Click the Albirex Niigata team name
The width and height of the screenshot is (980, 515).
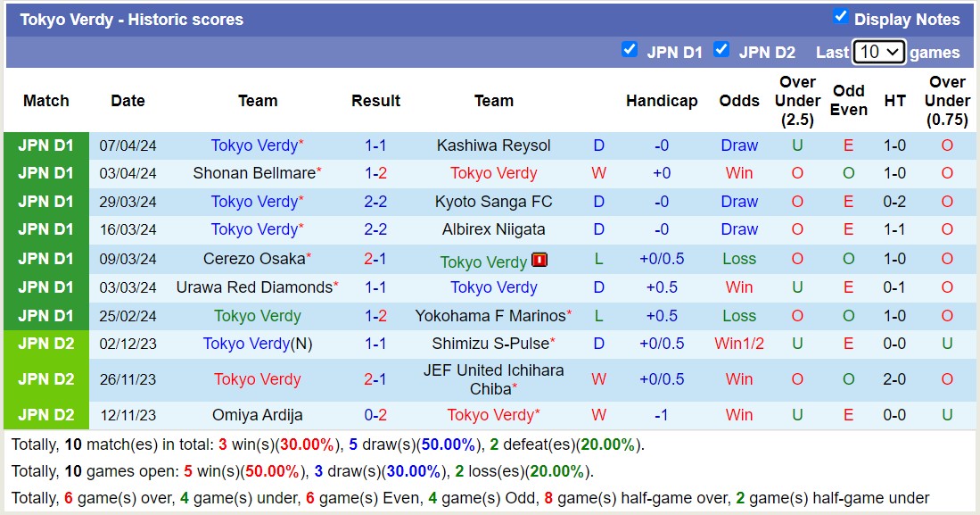494,229
